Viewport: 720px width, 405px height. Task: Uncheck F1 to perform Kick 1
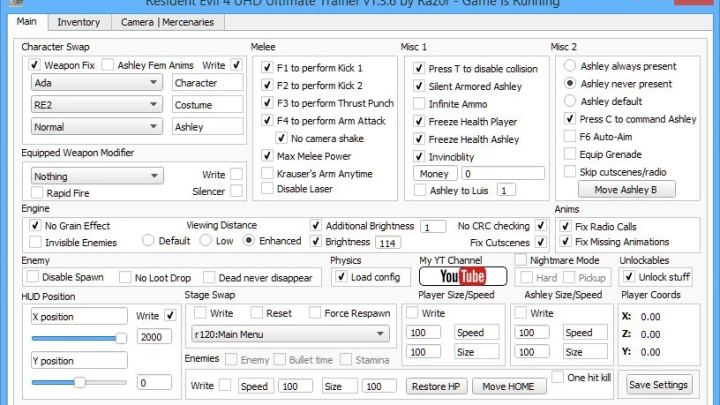click(267, 68)
